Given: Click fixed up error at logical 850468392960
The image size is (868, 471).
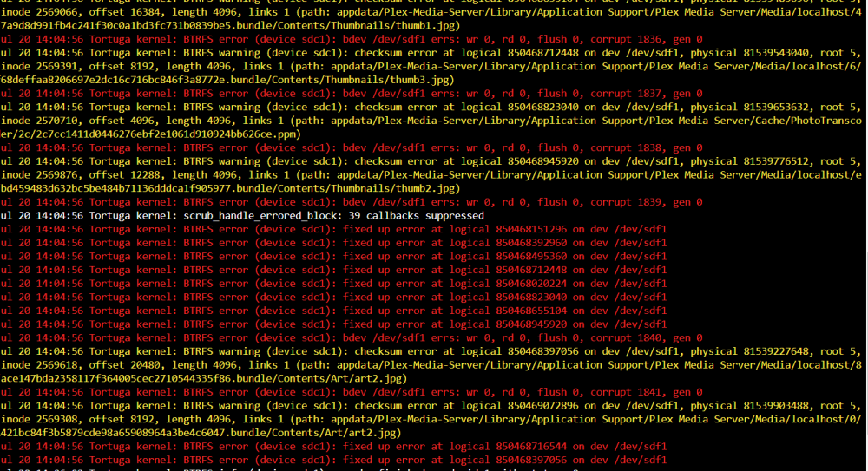Looking at the screenshot, I should click(x=334, y=242).
